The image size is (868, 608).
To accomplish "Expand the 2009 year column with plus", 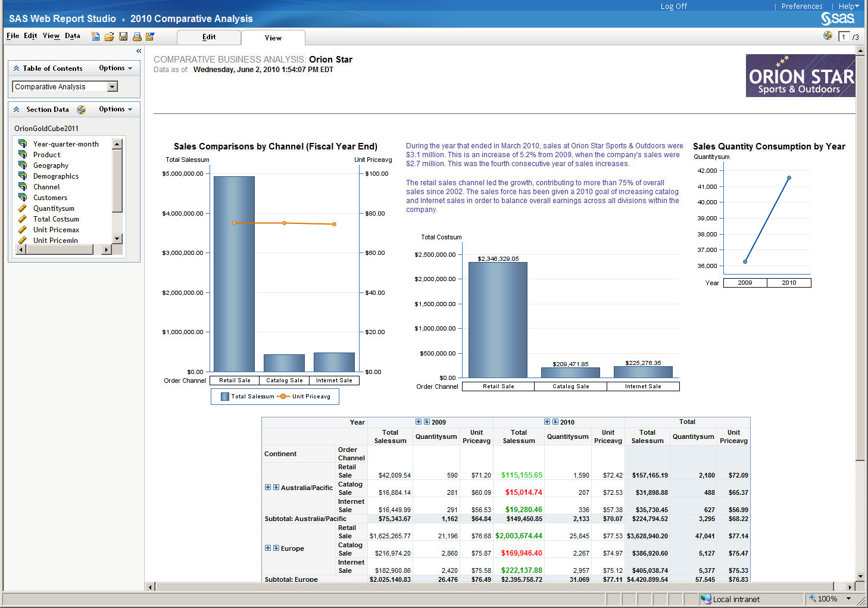I will pyautogui.click(x=419, y=422).
